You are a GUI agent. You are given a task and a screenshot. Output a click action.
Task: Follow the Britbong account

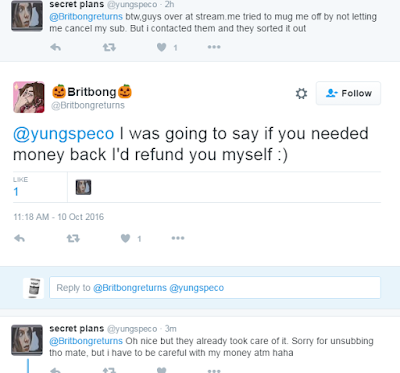pos(348,93)
